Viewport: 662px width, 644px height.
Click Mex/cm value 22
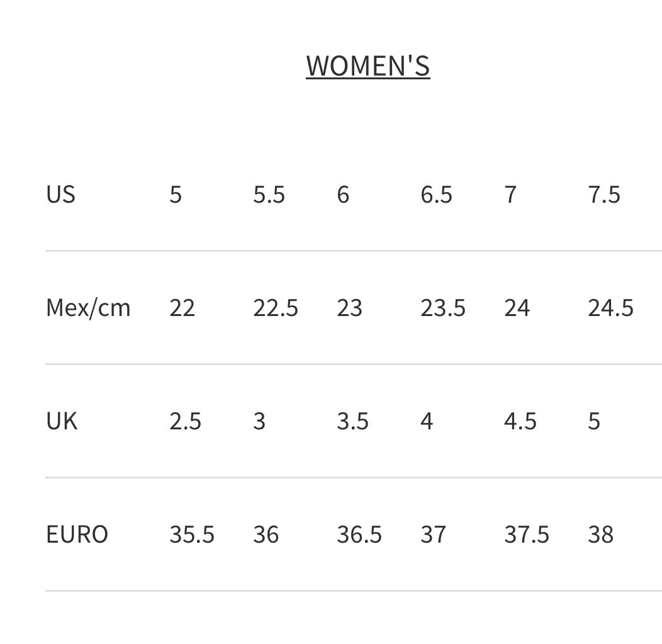click(182, 308)
